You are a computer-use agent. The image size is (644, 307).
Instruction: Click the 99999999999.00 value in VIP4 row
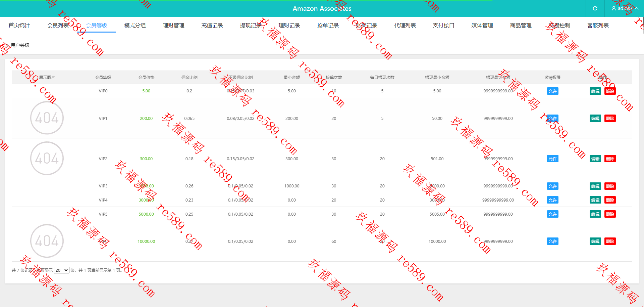[498, 200]
